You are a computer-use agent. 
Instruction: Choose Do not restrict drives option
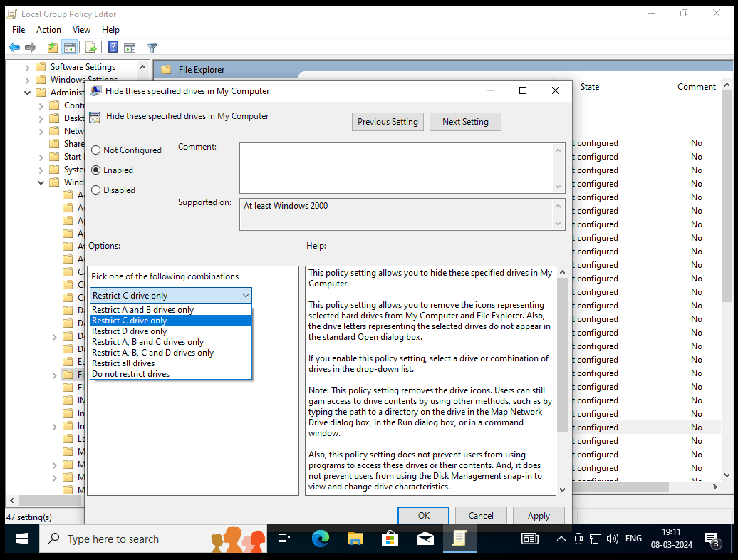(171, 374)
